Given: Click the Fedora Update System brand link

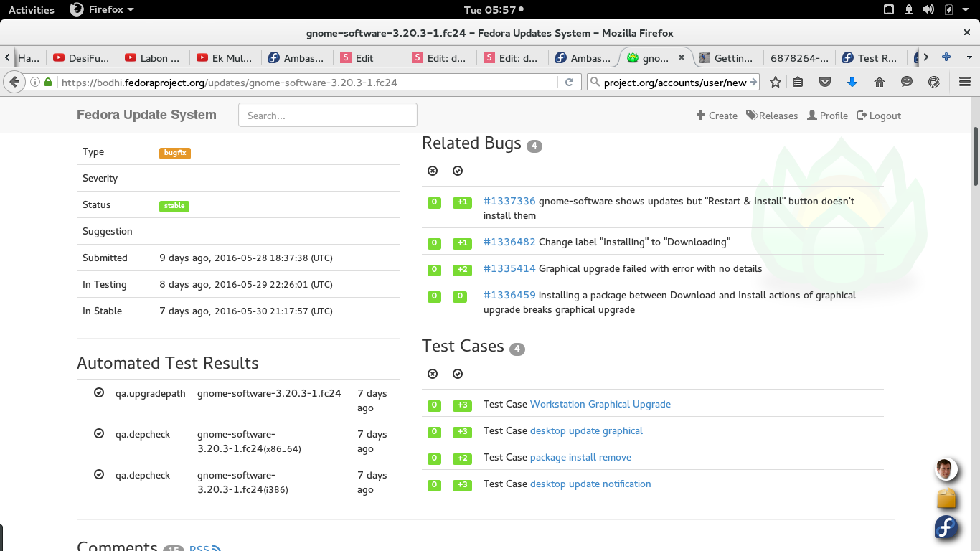Looking at the screenshot, I should pos(146,115).
